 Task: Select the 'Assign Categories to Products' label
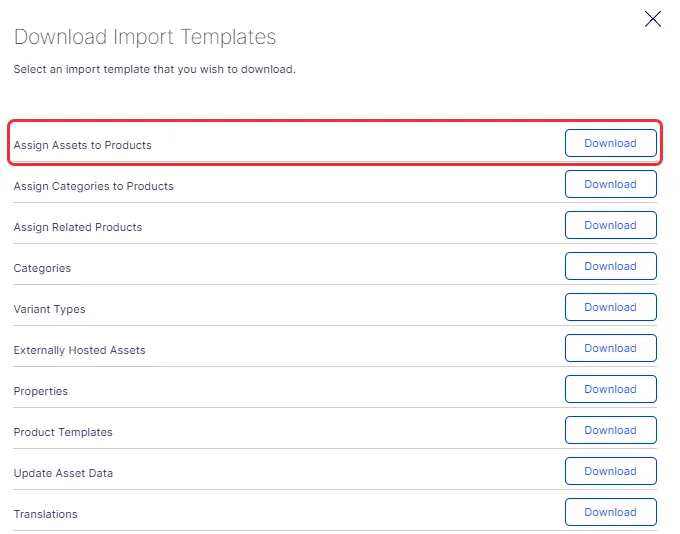click(x=93, y=186)
